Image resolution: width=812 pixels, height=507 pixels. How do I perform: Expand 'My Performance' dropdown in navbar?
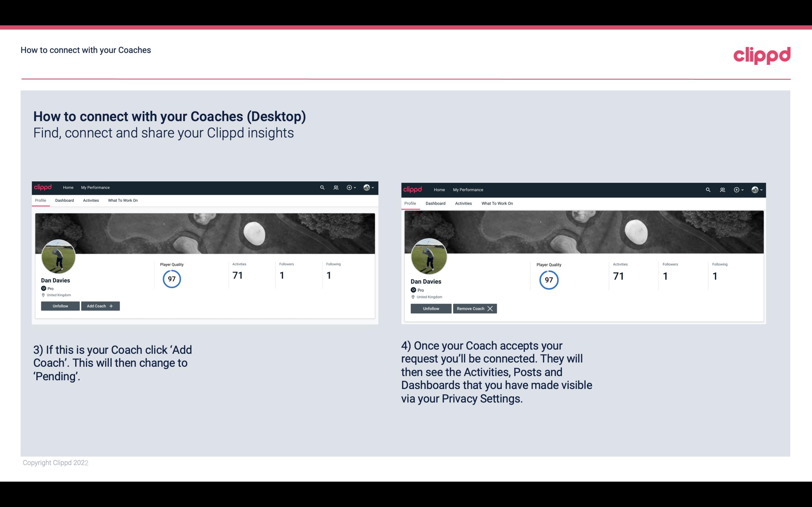click(95, 187)
